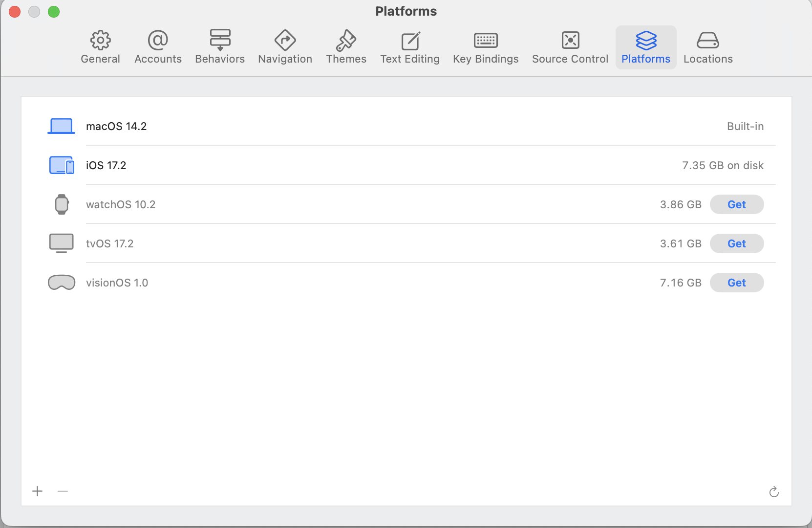Click the 7.35 GB on disk text

[723, 165]
